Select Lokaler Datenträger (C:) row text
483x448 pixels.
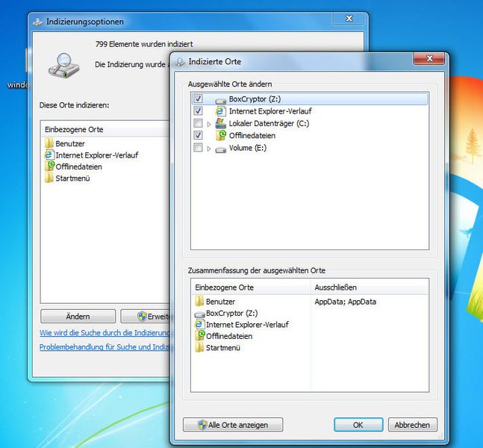(269, 123)
